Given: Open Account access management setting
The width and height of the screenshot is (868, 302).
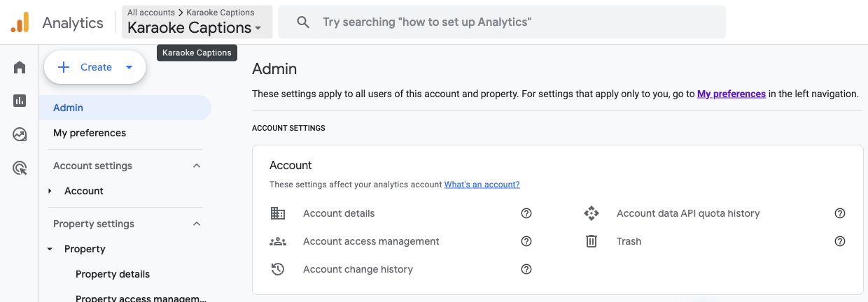Looking at the screenshot, I should pos(371,241).
